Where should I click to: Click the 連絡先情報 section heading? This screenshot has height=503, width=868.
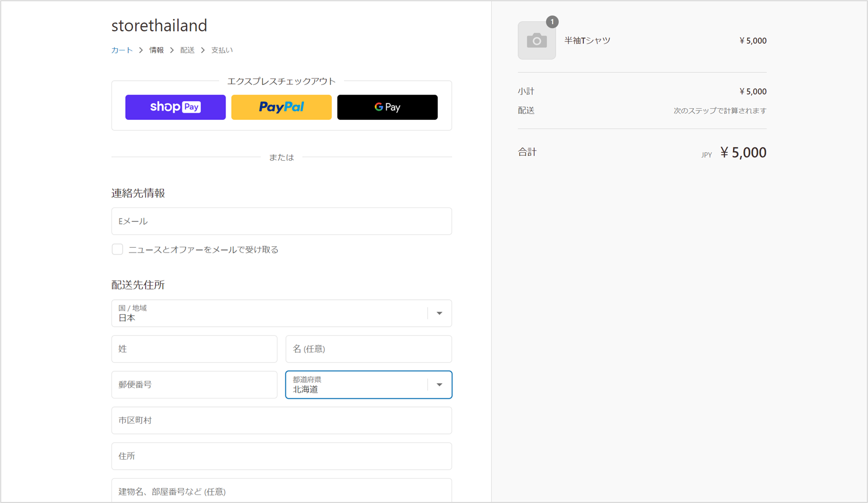pos(138,193)
